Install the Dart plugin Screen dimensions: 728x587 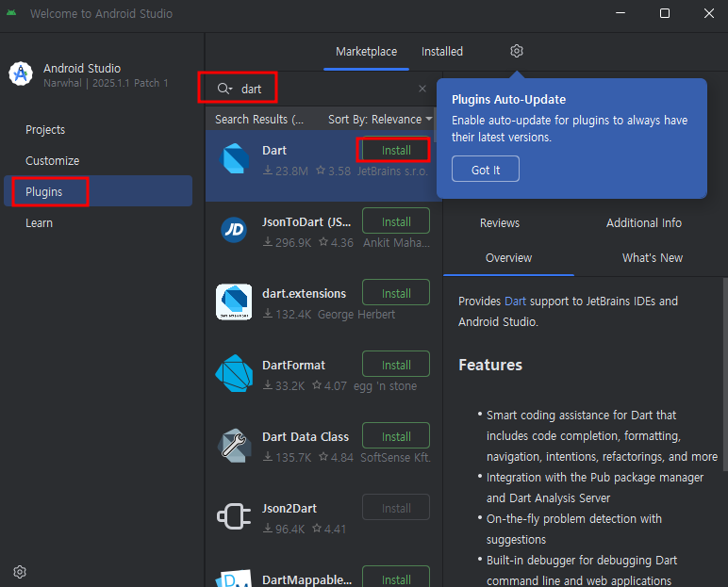tap(396, 150)
